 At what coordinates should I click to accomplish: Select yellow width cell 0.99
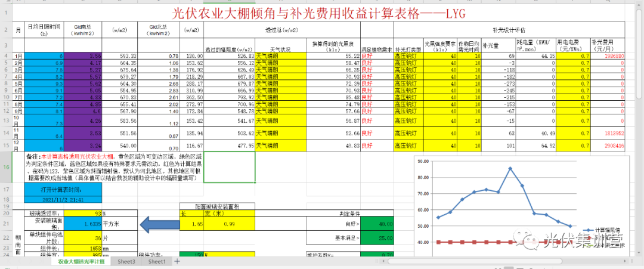click(230, 224)
